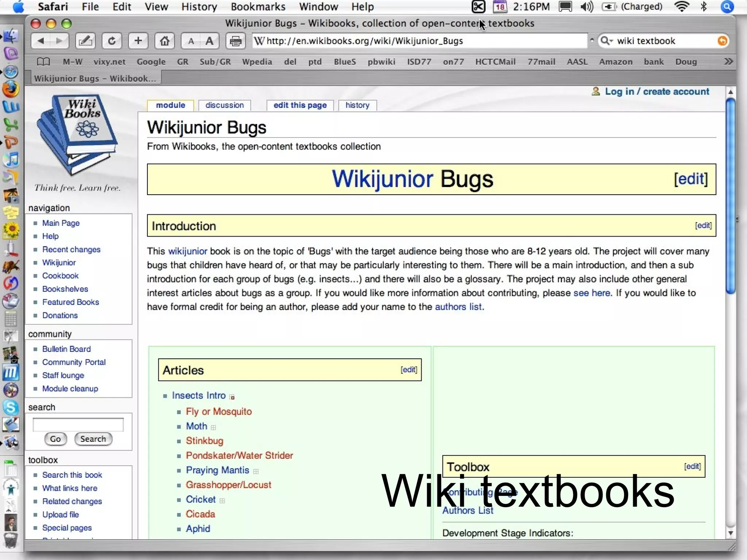
Task: Click the Search button in sidebar
Action: coord(93,439)
